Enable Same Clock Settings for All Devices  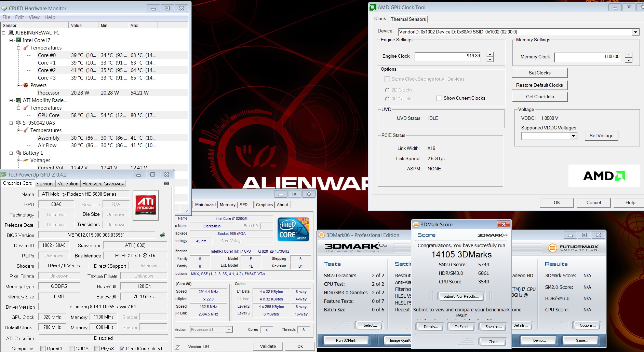tap(387, 79)
